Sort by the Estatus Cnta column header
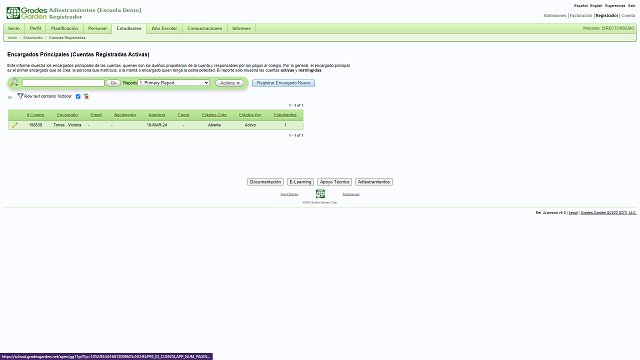 214,115
